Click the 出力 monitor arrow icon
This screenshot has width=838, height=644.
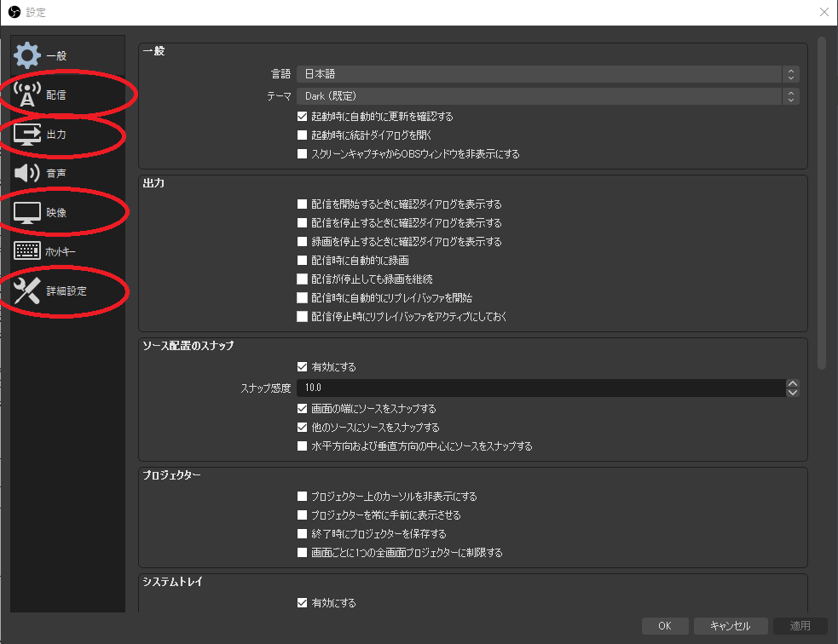click(27, 134)
